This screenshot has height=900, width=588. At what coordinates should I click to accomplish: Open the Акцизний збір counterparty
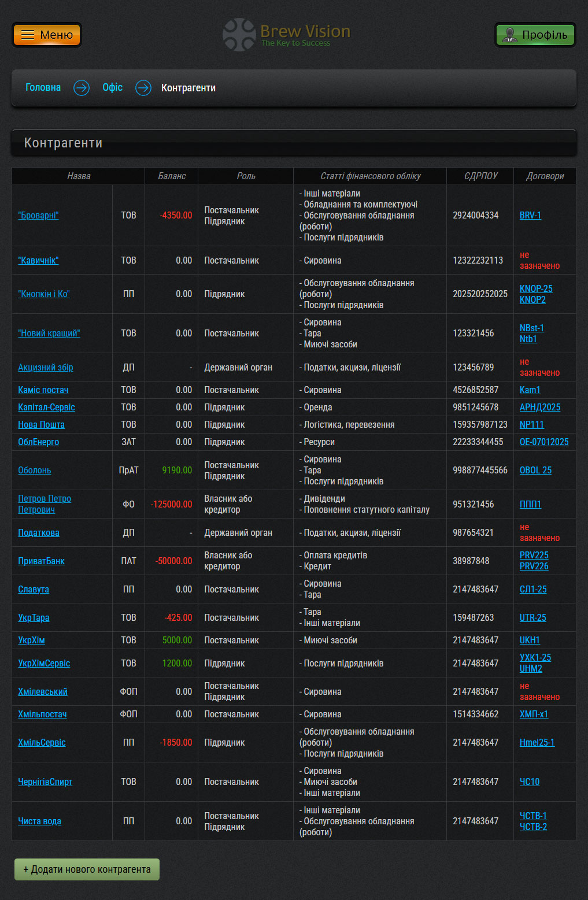coord(45,367)
